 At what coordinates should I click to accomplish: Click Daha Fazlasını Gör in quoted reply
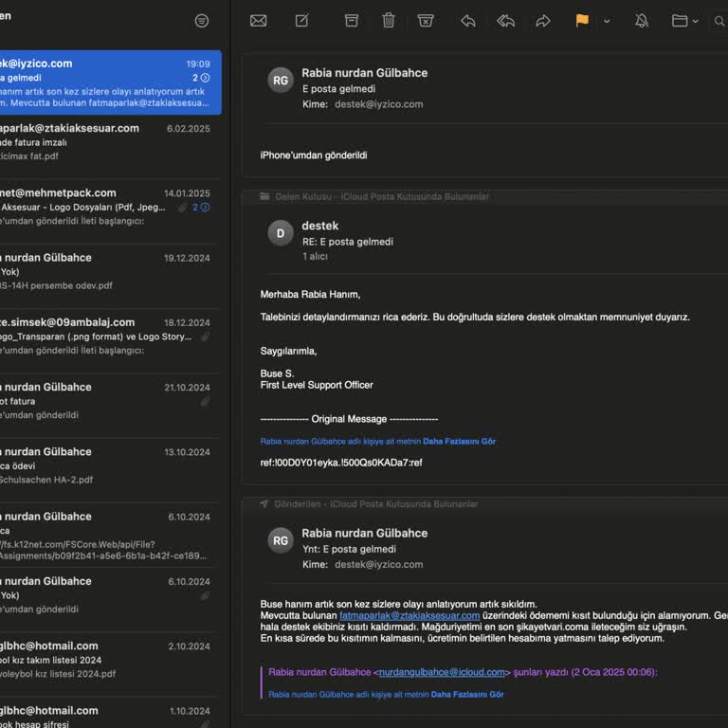(x=467, y=694)
